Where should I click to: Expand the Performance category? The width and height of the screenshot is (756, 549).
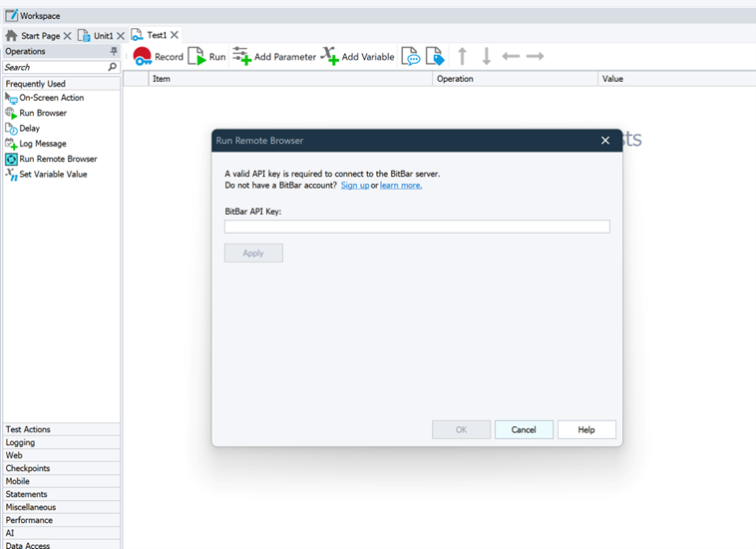pyautogui.click(x=61, y=520)
